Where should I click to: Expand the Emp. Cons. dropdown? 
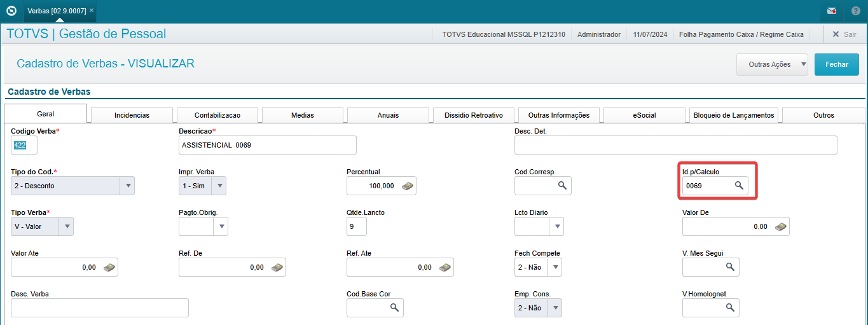(555, 308)
